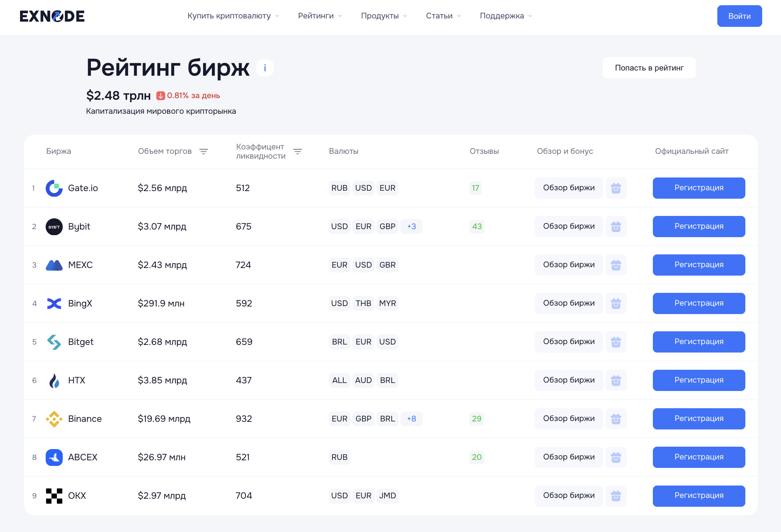Sort by Коэффицент ликвидности filter icon
The width and height of the screenshot is (781, 532).
pyautogui.click(x=298, y=151)
